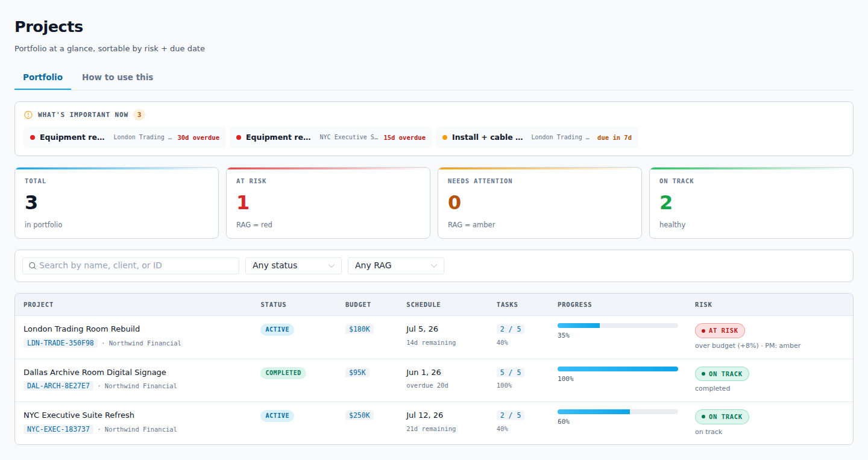Click the NYC-EXEC-183737 project ID tag

tap(58, 429)
